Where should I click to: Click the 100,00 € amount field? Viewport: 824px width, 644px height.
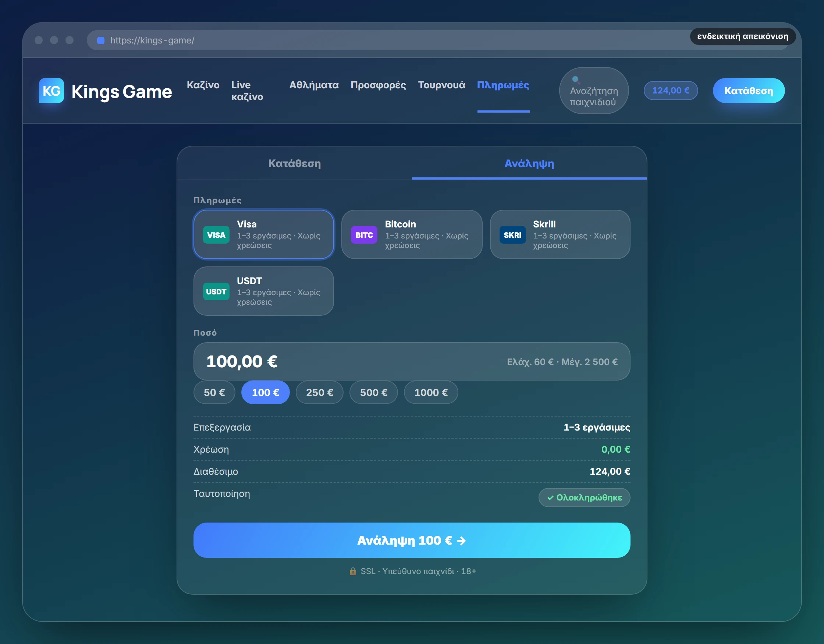click(412, 361)
